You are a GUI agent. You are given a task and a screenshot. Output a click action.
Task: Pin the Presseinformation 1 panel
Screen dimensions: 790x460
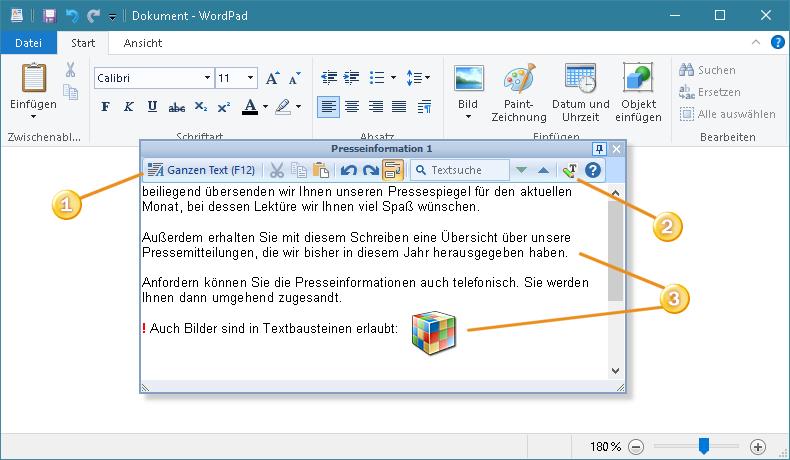pyautogui.click(x=599, y=148)
